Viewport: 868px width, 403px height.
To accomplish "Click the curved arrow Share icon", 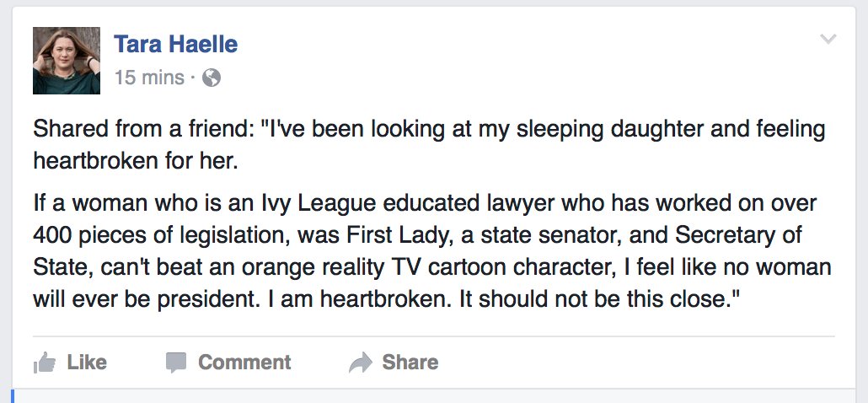I will pos(361,363).
